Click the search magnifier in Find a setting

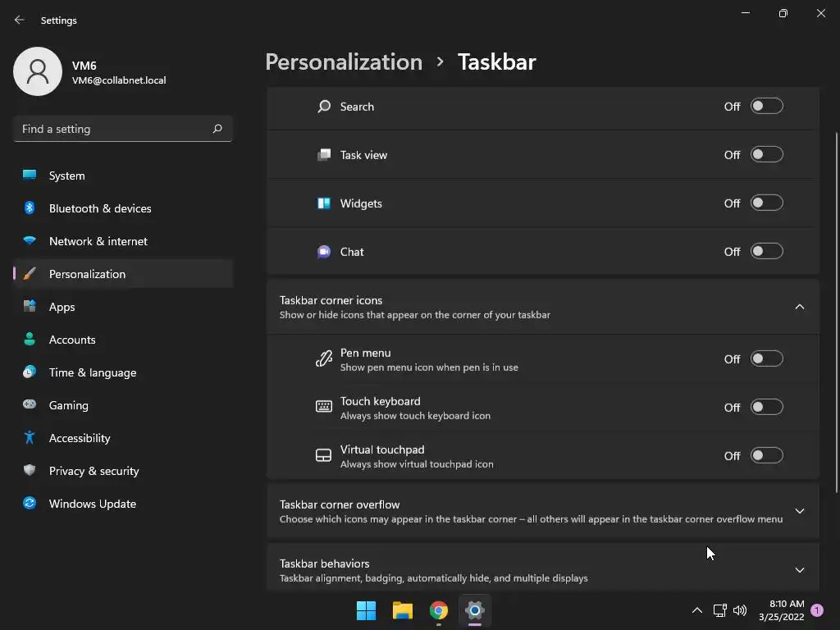[x=217, y=129]
